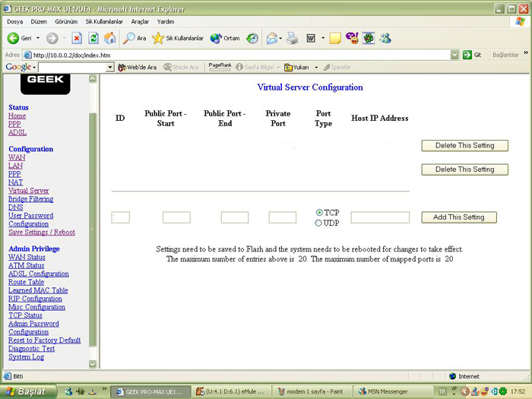The width and height of the screenshot is (532, 399).
Task: Click the ICQ flower toolbar icon
Action: click(369, 38)
